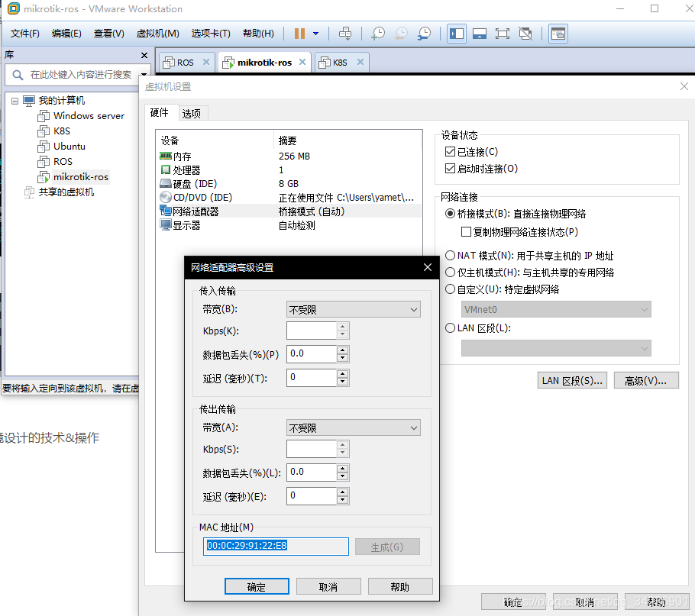Switch to Unity mode icon

tap(525, 34)
